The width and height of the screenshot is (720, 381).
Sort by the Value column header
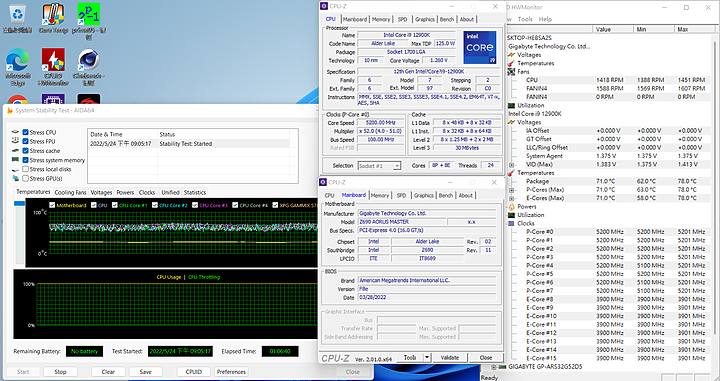tap(613, 29)
